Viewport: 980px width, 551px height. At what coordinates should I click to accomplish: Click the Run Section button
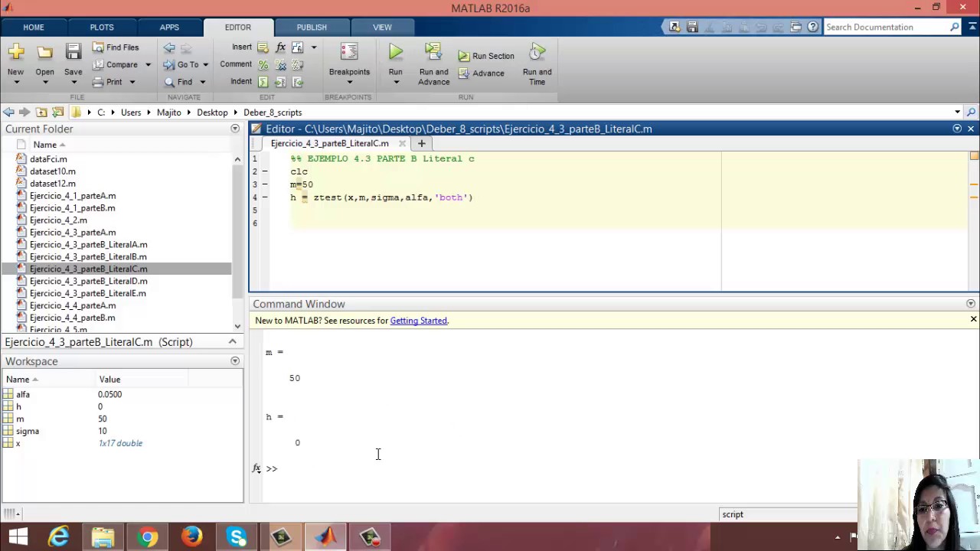(x=486, y=56)
